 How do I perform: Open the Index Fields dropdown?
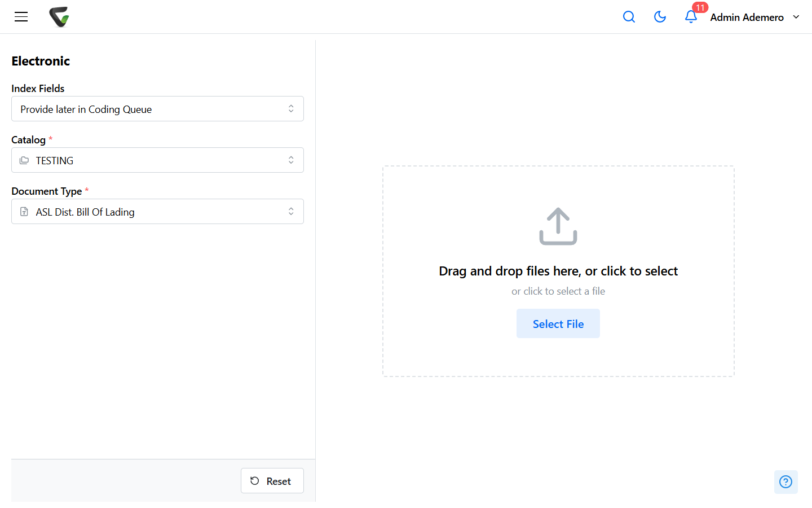157,109
